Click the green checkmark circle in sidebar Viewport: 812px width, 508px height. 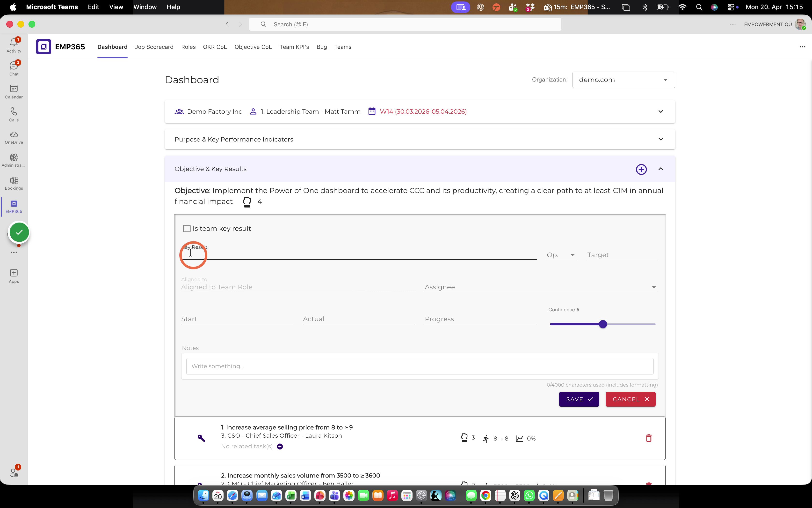[x=19, y=232]
